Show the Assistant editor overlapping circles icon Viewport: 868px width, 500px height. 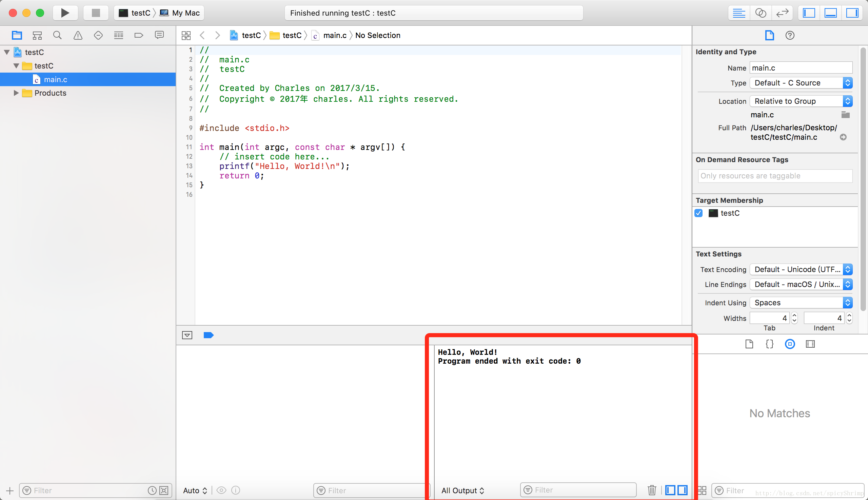[761, 13]
